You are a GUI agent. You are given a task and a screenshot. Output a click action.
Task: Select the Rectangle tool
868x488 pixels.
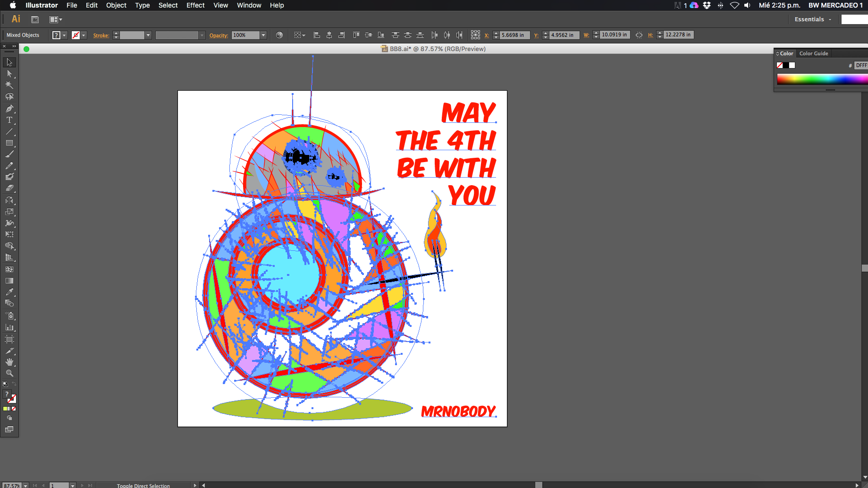[x=9, y=143]
